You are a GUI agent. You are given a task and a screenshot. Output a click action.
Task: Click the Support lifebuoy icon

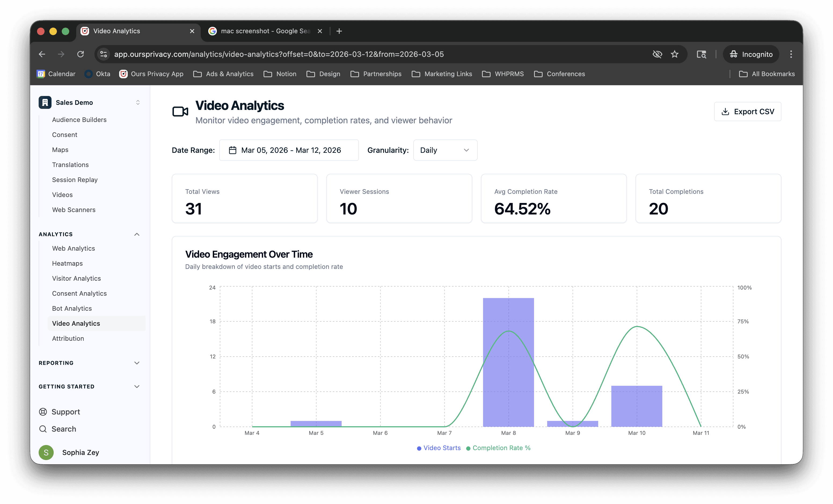point(43,412)
